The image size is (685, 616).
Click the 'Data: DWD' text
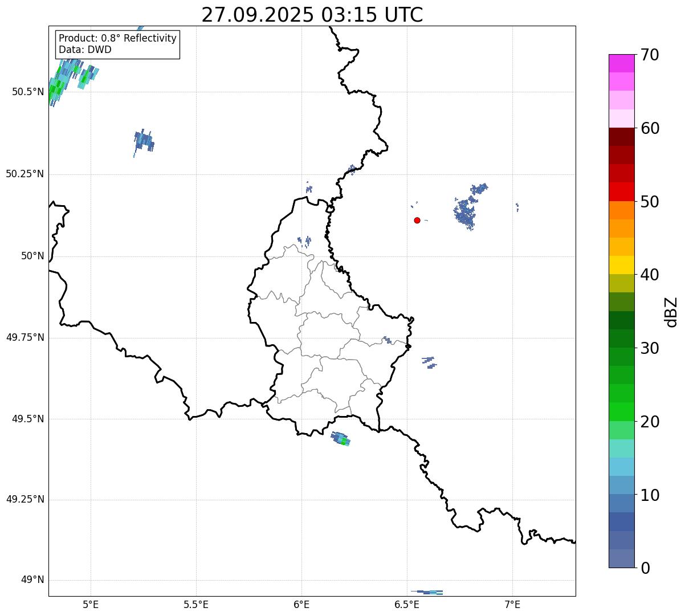(85, 50)
